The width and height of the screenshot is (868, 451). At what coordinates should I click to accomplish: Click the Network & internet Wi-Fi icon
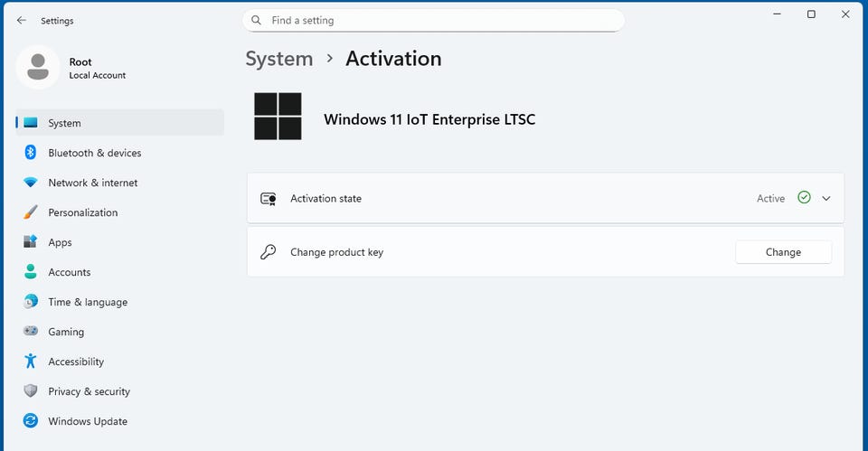pyautogui.click(x=31, y=183)
